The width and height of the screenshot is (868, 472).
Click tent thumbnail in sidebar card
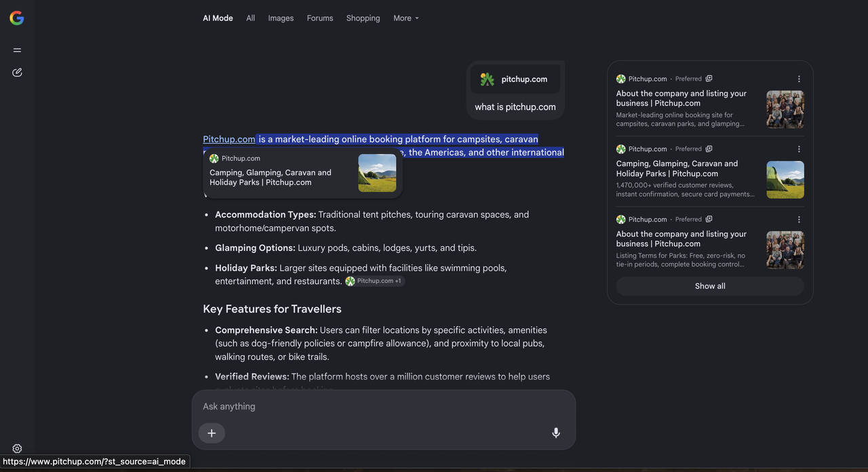tap(785, 180)
